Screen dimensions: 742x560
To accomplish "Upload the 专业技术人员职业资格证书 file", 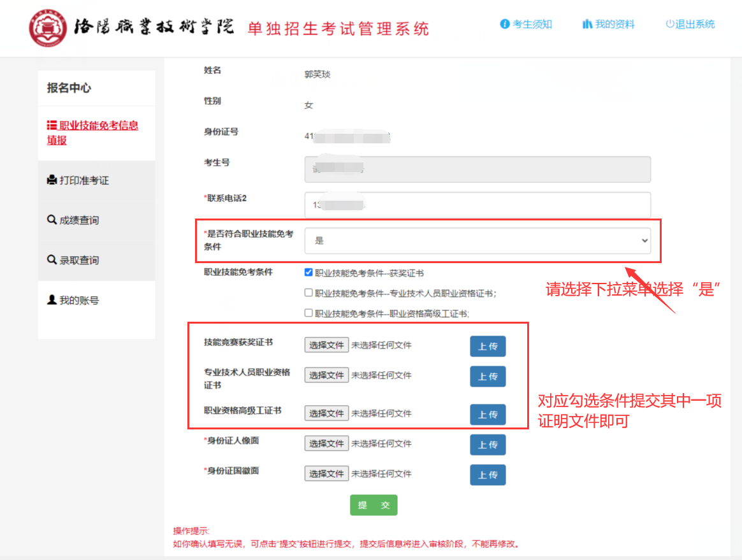I will 488,377.
